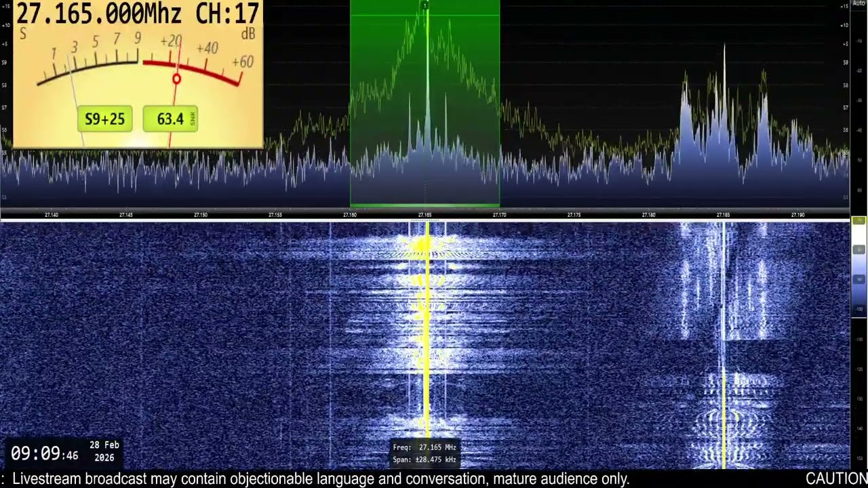The width and height of the screenshot is (868, 488).
Task: Click the 27.145 frequency scale label
Action: point(125,215)
